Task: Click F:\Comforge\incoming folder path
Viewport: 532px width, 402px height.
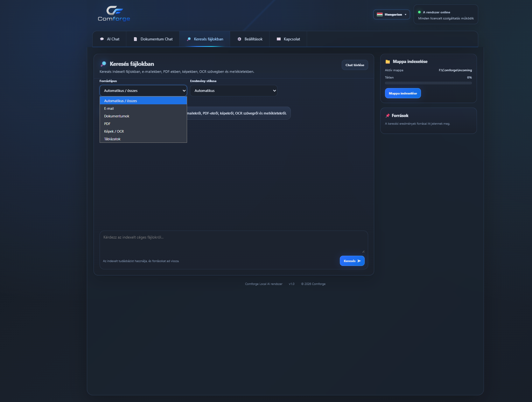Action: [455, 70]
